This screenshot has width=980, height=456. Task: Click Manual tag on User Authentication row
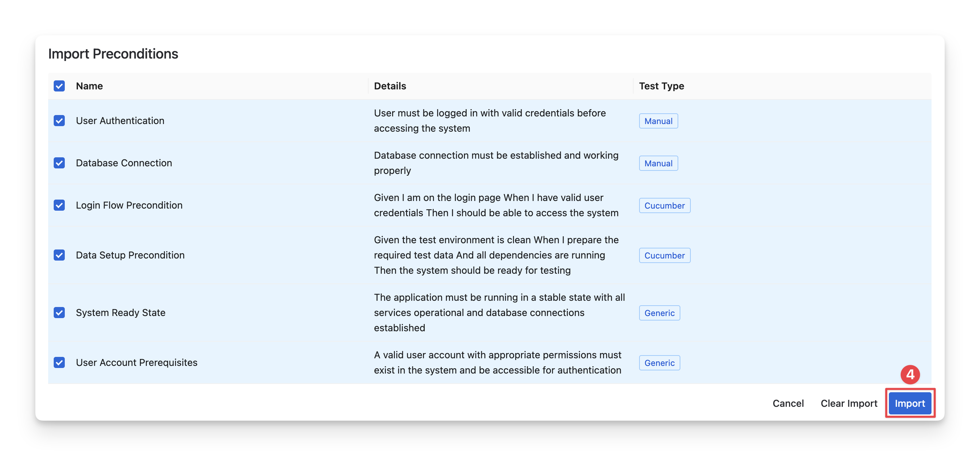[x=658, y=121]
